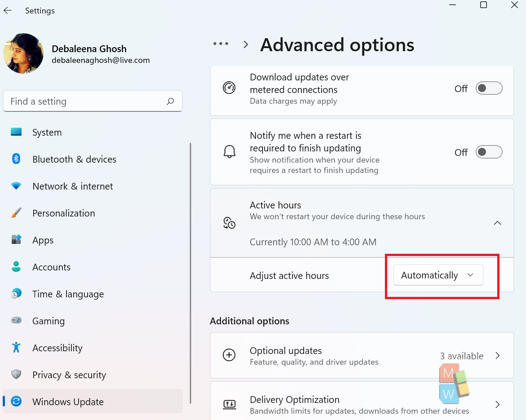526x420 pixels.
Task: Click the sidebar vertical scrollbar
Action: coord(190,274)
